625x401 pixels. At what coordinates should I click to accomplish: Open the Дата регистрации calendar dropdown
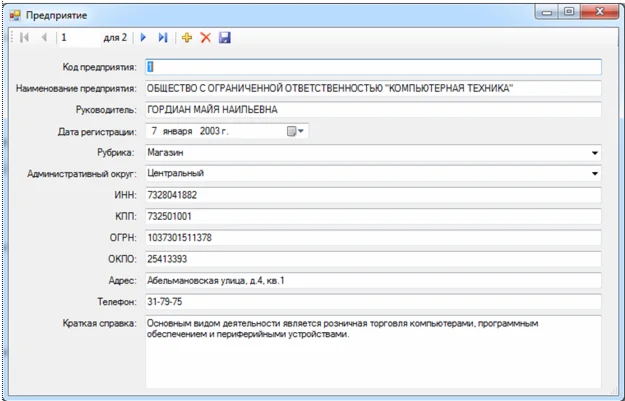(297, 131)
